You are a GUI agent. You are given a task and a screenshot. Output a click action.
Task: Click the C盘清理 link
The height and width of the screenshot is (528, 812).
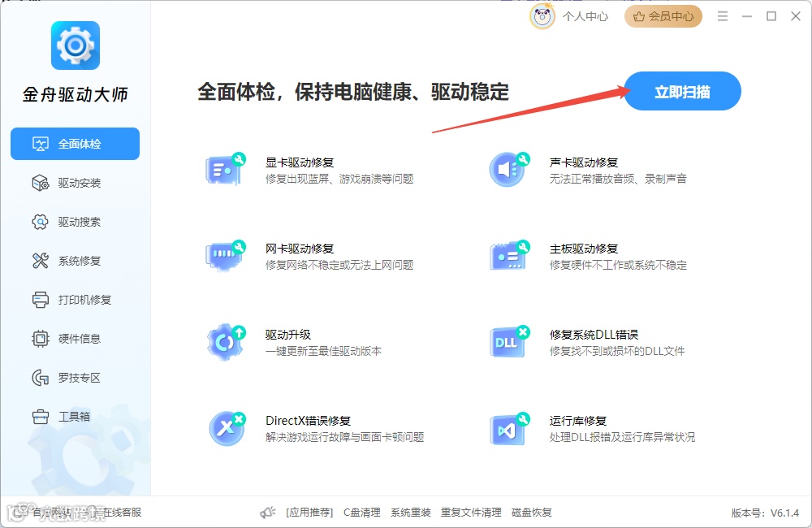(x=362, y=513)
